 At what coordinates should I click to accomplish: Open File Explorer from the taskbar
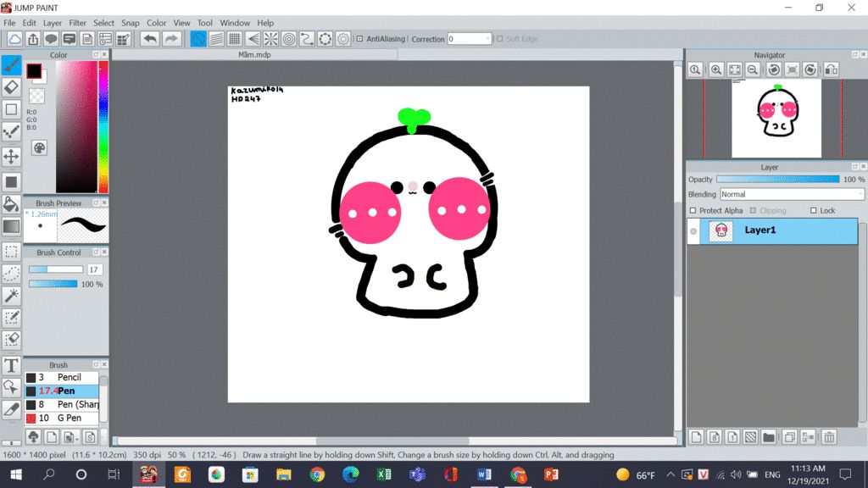(283, 474)
